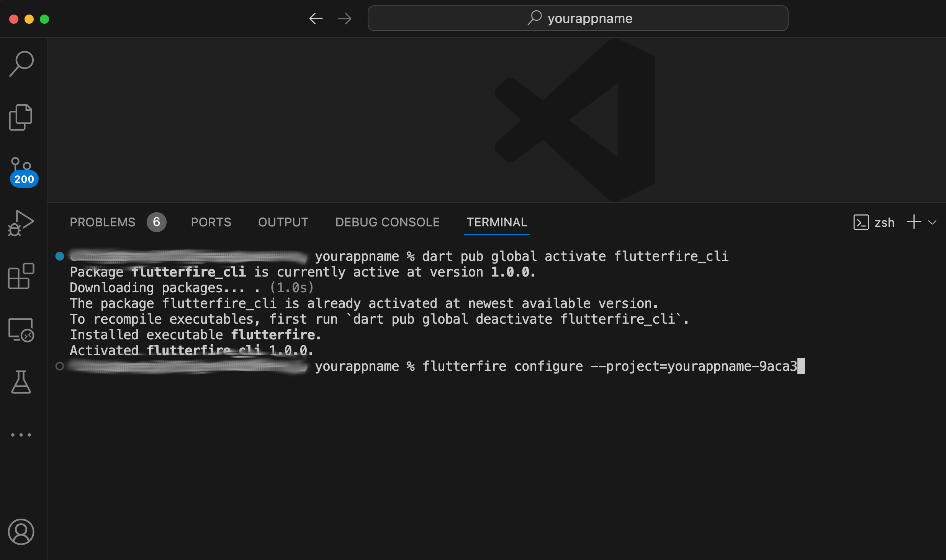This screenshot has width=946, height=560.
Task: Go forward using the right arrow
Action: click(x=345, y=18)
